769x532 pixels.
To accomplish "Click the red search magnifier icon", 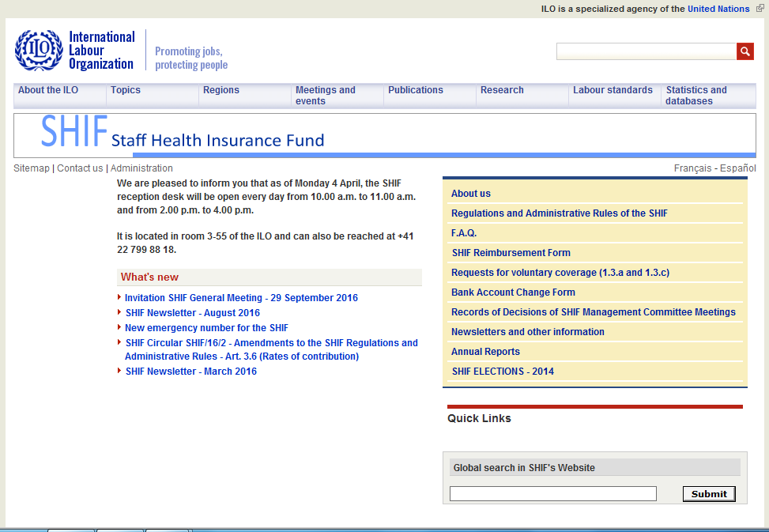I will click(x=745, y=51).
